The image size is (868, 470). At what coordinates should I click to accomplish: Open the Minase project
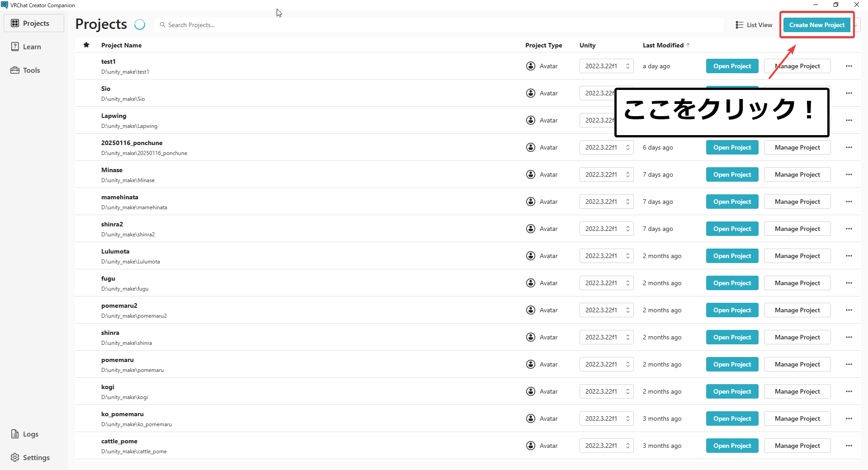click(x=732, y=174)
